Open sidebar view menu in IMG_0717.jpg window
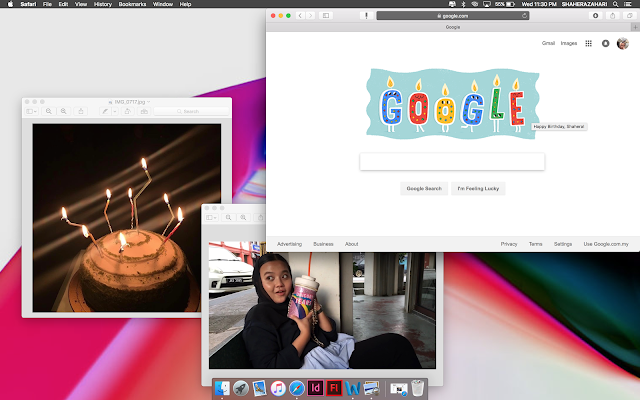Screen dimensions: 640x400 (31, 111)
